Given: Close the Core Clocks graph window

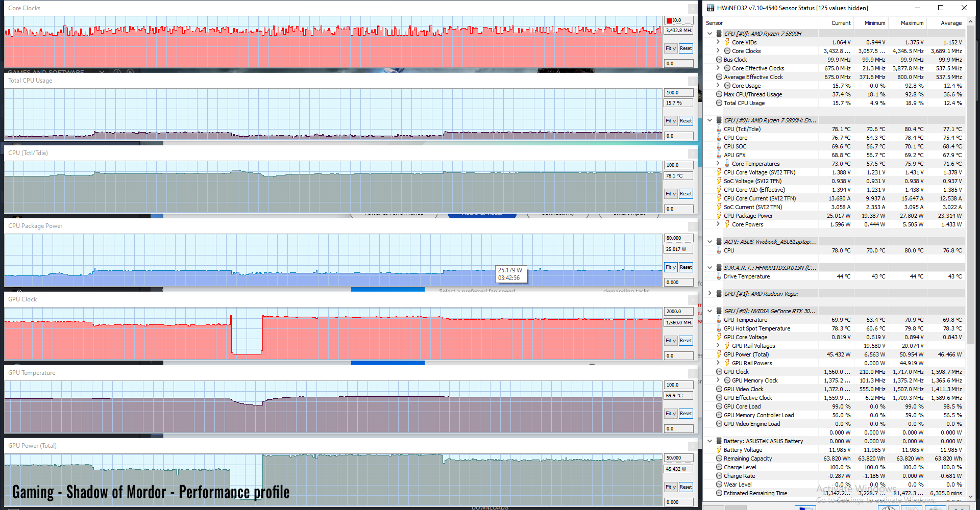Looking at the screenshot, I should click(x=692, y=9).
